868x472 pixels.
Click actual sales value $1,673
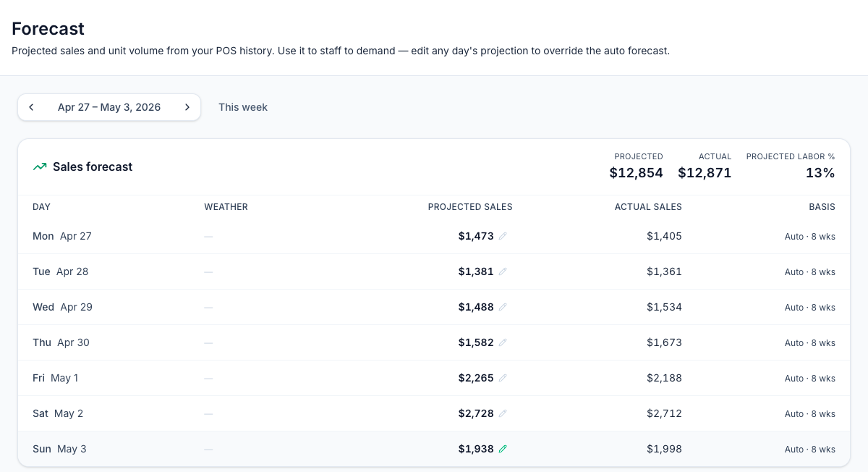click(664, 342)
